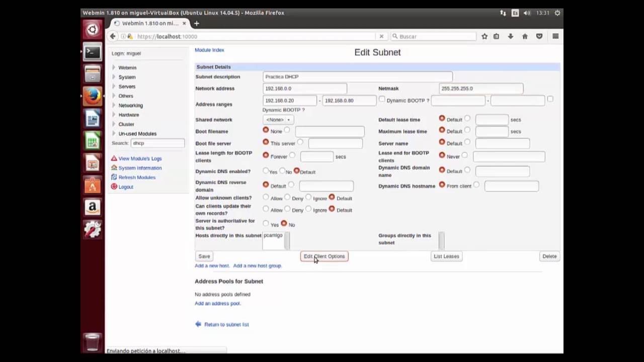Select Forever for BOOTP lease length
This screenshot has width=644, height=362.
(266, 155)
